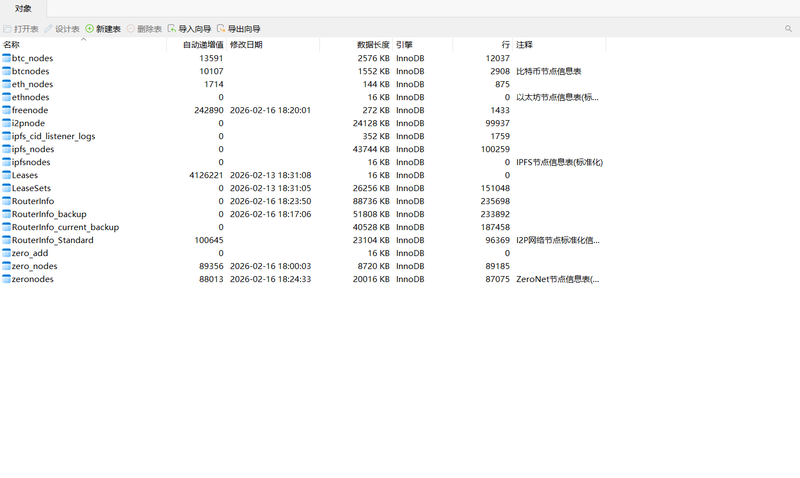Screen dimensions: 800x478
Task: Click the 删除表 toolbar button
Action: (x=144, y=29)
